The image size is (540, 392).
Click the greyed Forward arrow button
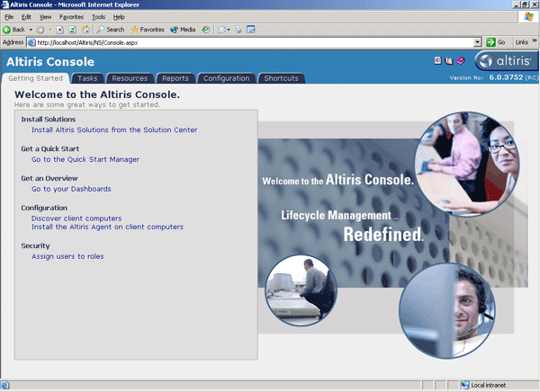pyautogui.click(x=40, y=30)
